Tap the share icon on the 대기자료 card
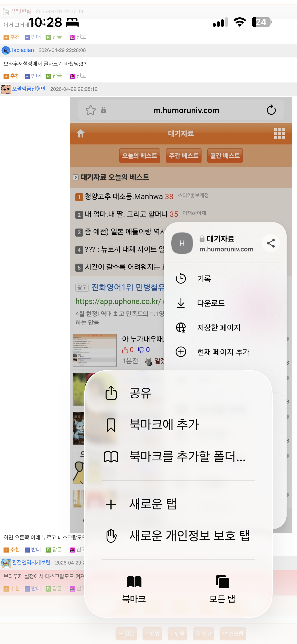Image resolution: width=297 pixels, height=644 pixels. (271, 243)
